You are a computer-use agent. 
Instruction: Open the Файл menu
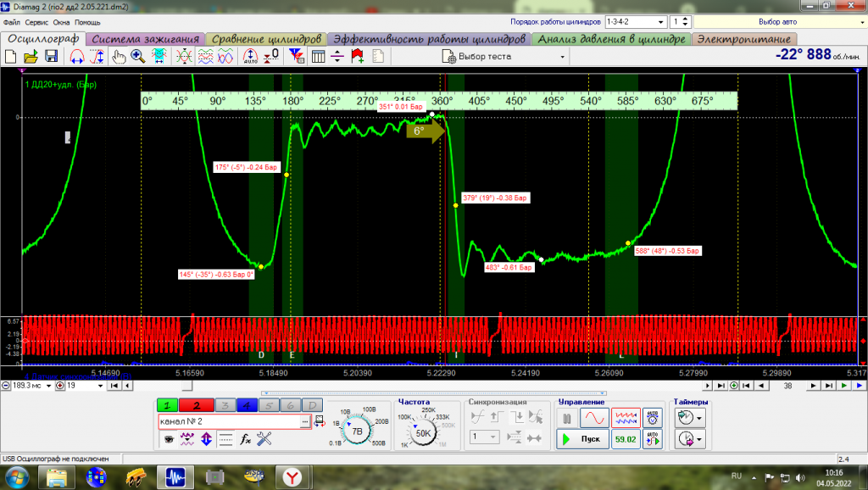pyautogui.click(x=12, y=22)
